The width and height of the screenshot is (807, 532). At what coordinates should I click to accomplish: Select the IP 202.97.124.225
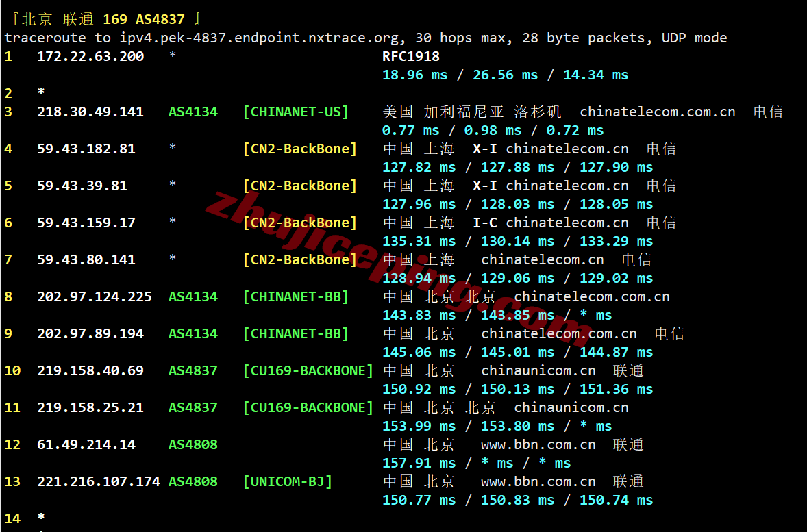(95, 297)
